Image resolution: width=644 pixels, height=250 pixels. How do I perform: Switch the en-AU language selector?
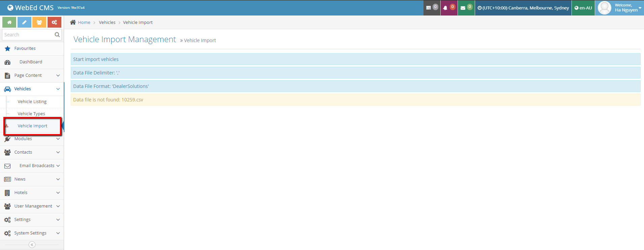tap(583, 8)
